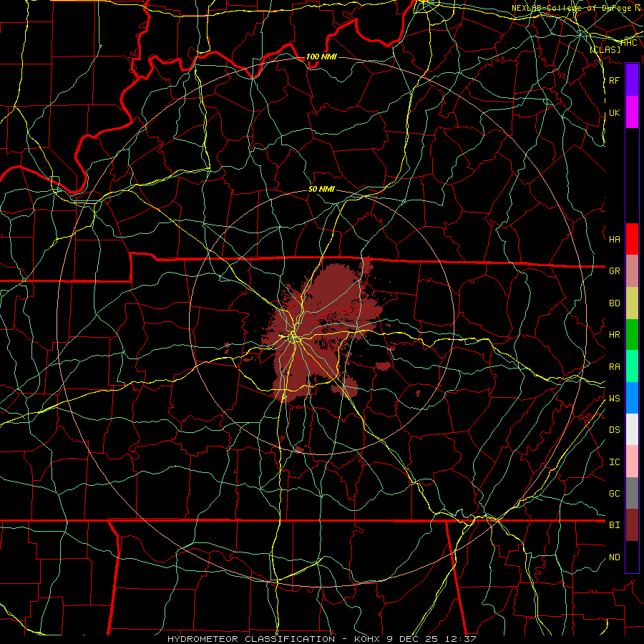Click the BD legend label
The height and width of the screenshot is (644, 644).
pos(614,303)
